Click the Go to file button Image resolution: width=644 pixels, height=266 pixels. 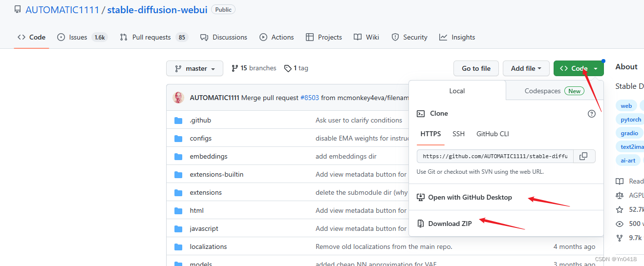476,68
